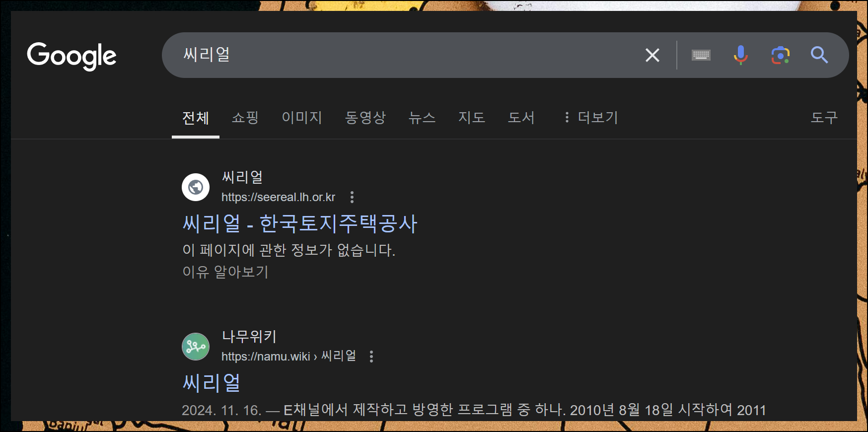Click the 나무위키 site name
This screenshot has width=868, height=432.
point(249,337)
